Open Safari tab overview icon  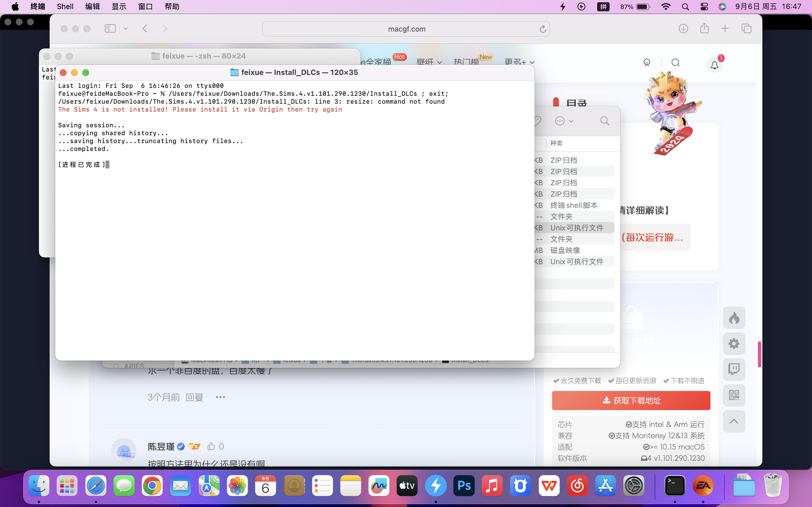click(x=746, y=28)
